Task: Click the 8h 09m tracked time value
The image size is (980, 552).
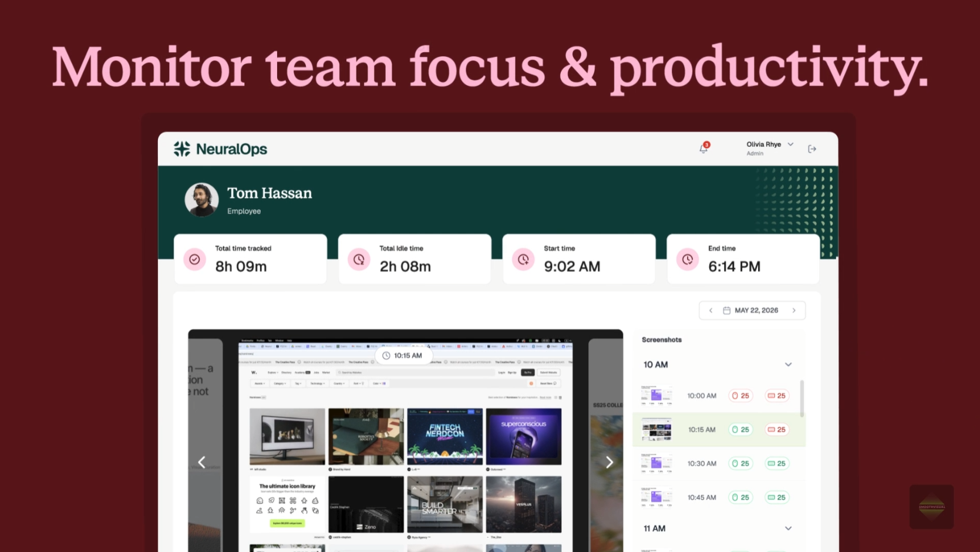Action: pos(241,267)
